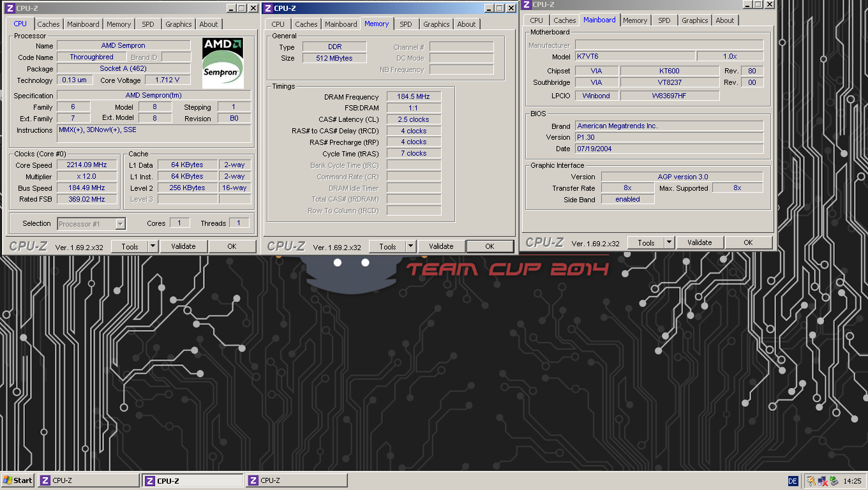Image resolution: width=868 pixels, height=490 pixels.
Task: Expand the Tools dropdown arrow in the Mainboard window
Action: [670, 242]
